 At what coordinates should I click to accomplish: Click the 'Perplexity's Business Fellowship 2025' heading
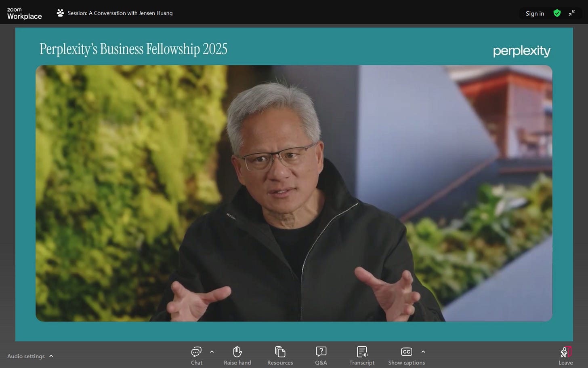pyautogui.click(x=133, y=49)
